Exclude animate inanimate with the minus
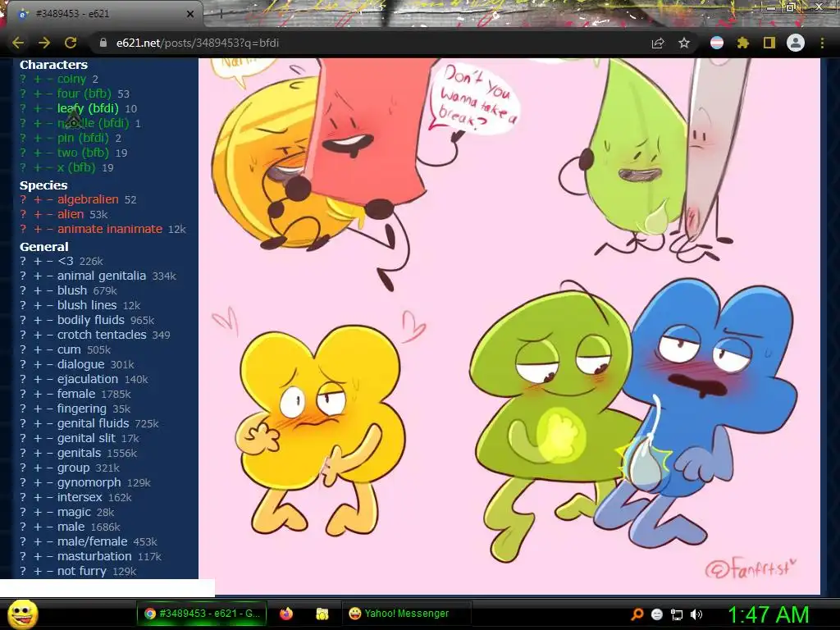840x630 pixels. coord(50,229)
